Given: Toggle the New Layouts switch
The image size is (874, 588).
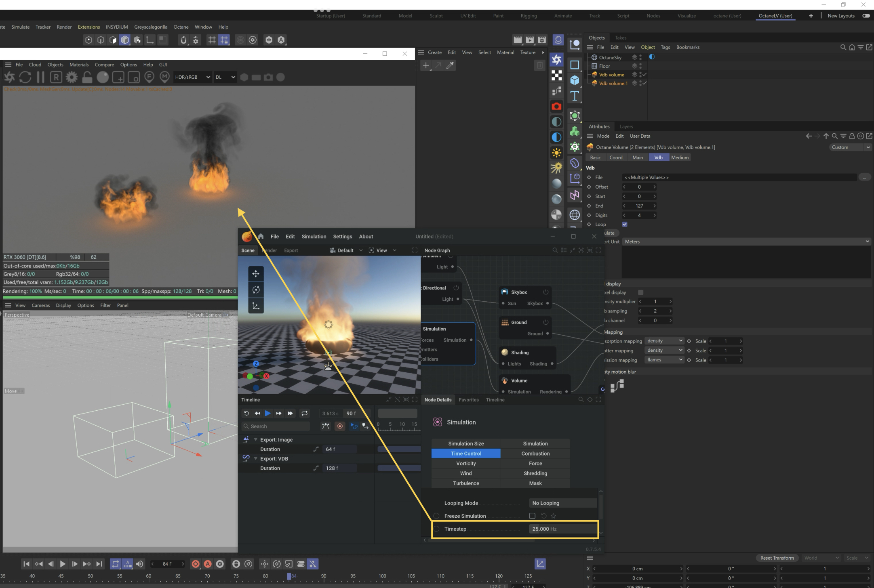Looking at the screenshot, I should tap(866, 16).
